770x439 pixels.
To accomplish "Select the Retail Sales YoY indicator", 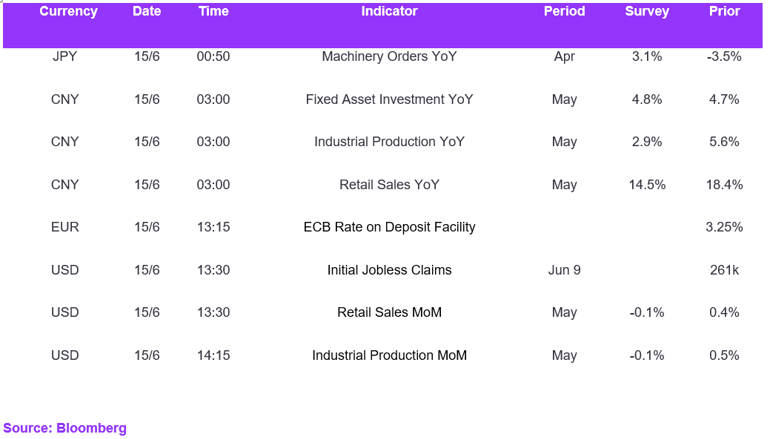I will click(389, 185).
